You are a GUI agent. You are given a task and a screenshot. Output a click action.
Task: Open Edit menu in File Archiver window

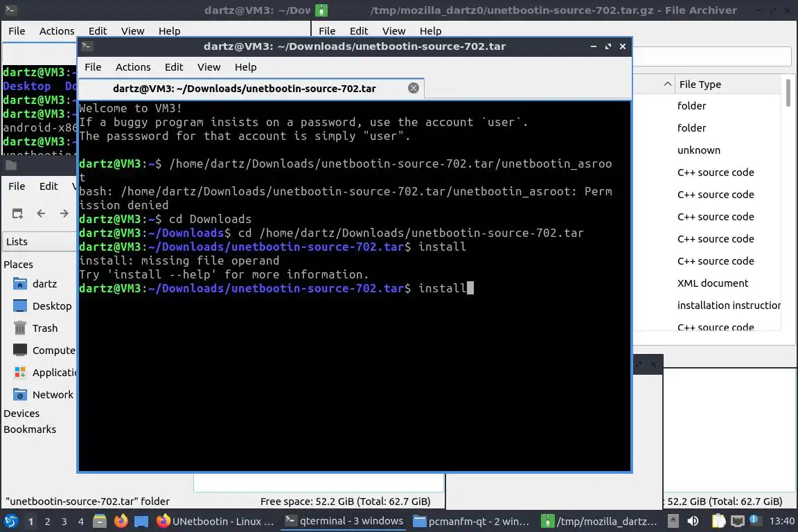tap(358, 31)
